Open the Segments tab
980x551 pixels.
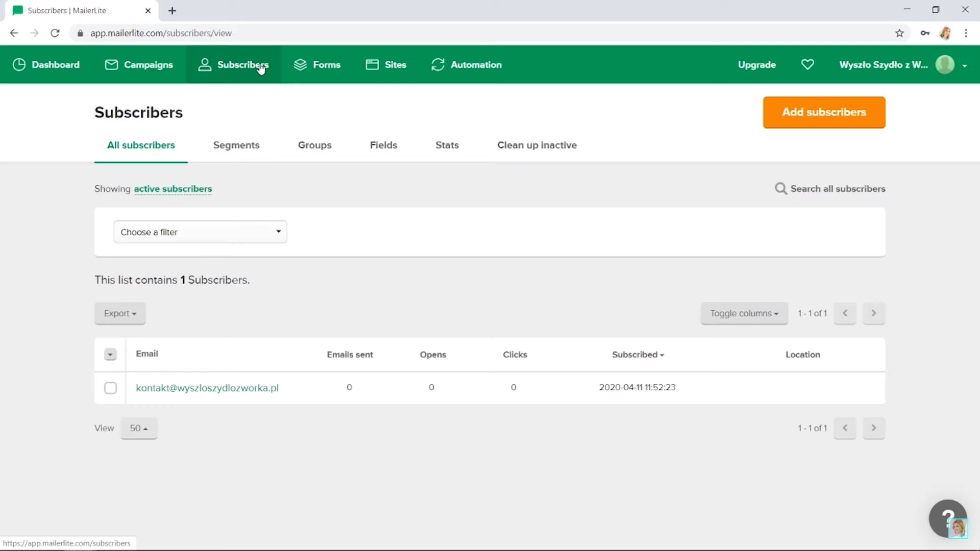[236, 145]
